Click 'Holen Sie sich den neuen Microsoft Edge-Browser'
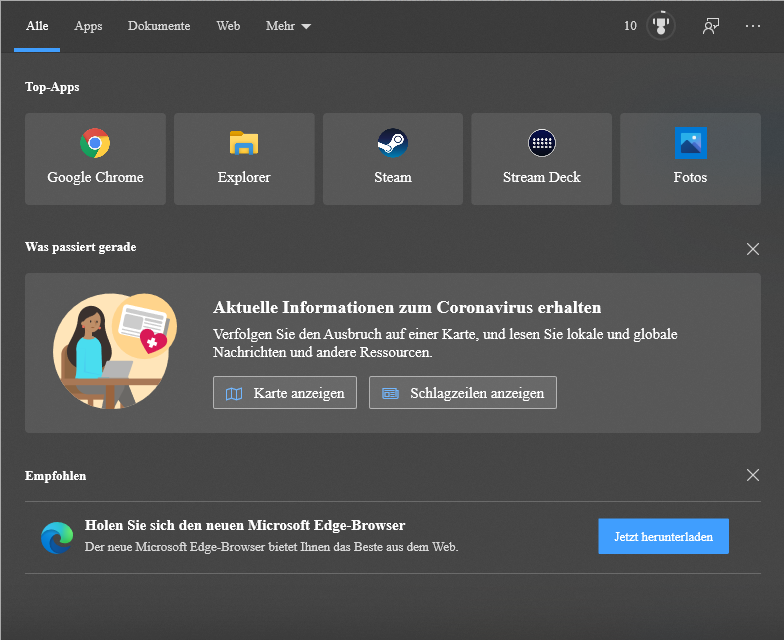The image size is (784, 640). click(x=244, y=525)
